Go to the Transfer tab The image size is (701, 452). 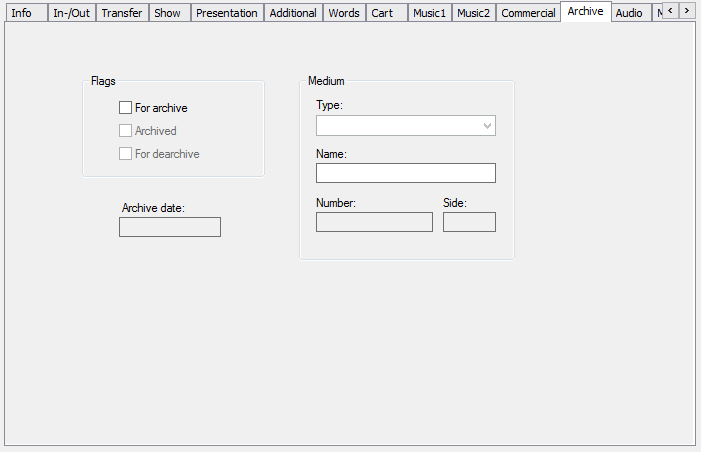(x=122, y=13)
